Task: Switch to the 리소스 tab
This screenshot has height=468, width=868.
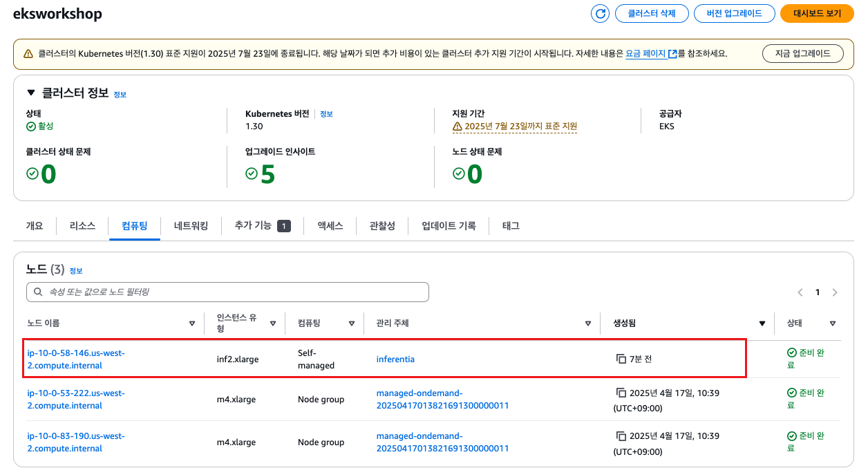Action: (x=82, y=225)
